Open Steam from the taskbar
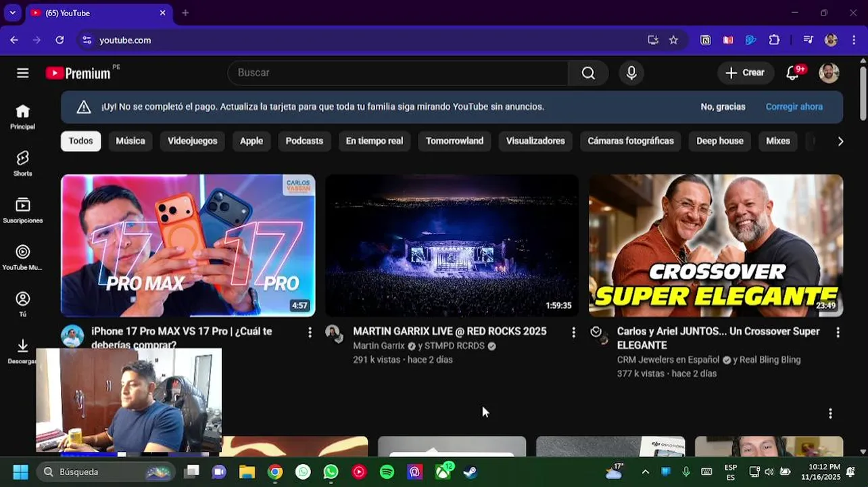 tap(471, 471)
